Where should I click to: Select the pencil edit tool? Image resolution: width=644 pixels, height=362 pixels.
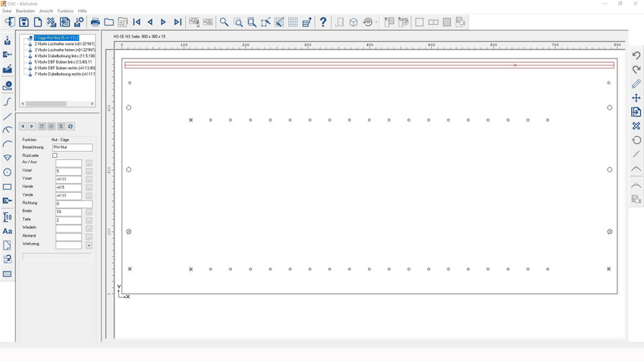pyautogui.click(x=636, y=84)
